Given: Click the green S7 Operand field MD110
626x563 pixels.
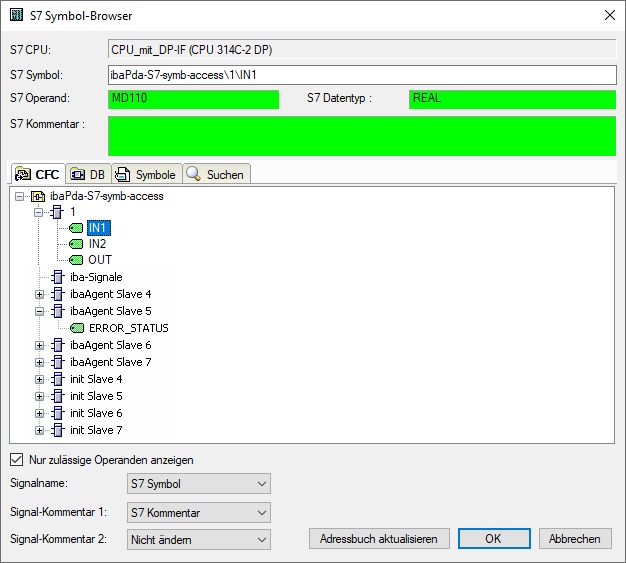Looking at the screenshot, I should point(193,99).
